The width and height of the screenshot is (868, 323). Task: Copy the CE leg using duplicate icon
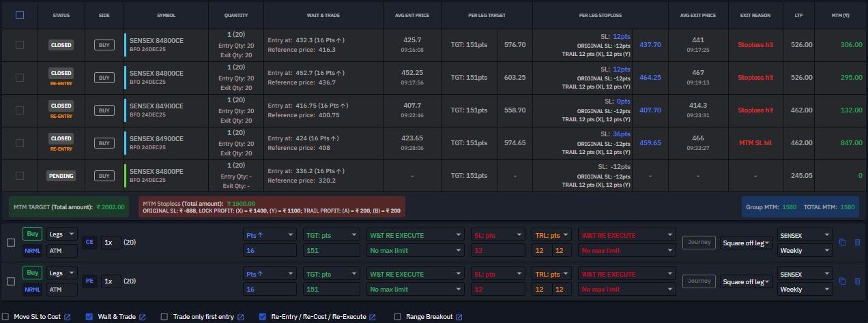point(843,243)
